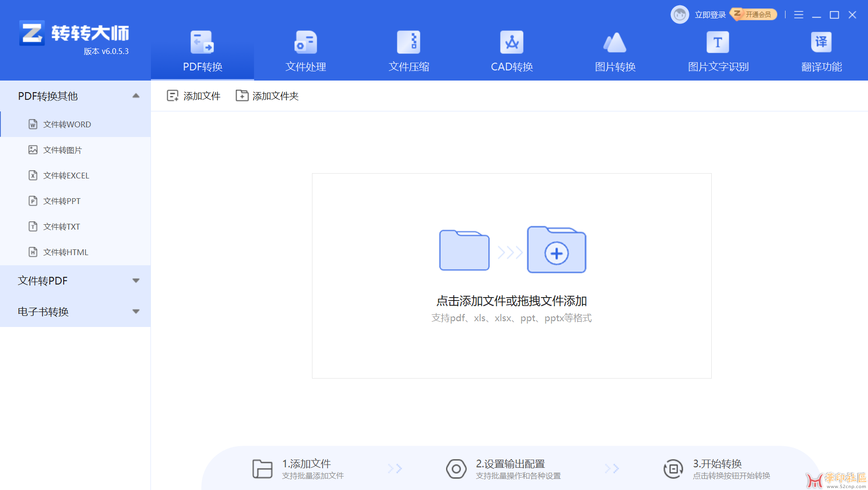Select 文件转WORD in the sidebar
Image resolution: width=868 pixels, height=490 pixels.
(x=75, y=124)
